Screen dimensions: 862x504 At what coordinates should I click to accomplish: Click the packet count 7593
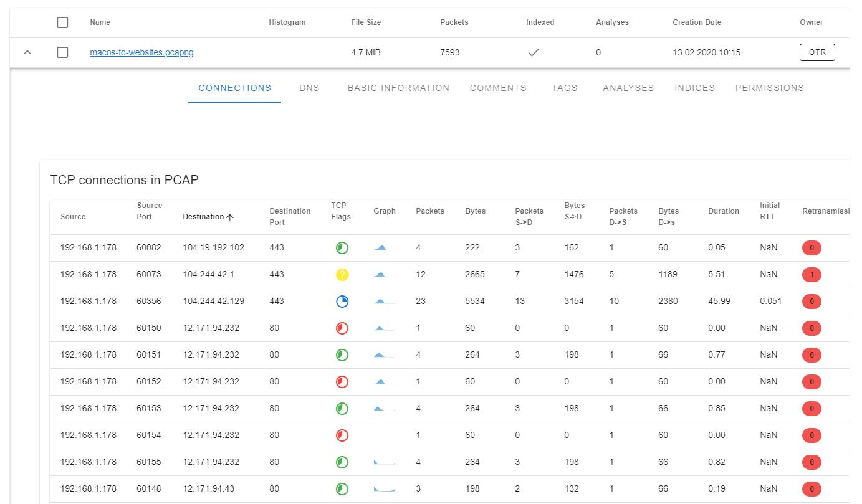450,53
